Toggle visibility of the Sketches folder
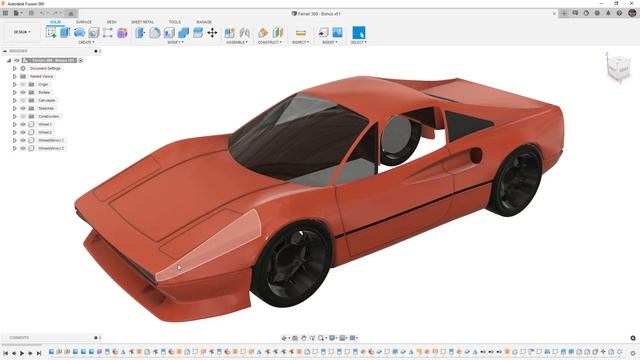The image size is (640, 360). (23, 108)
